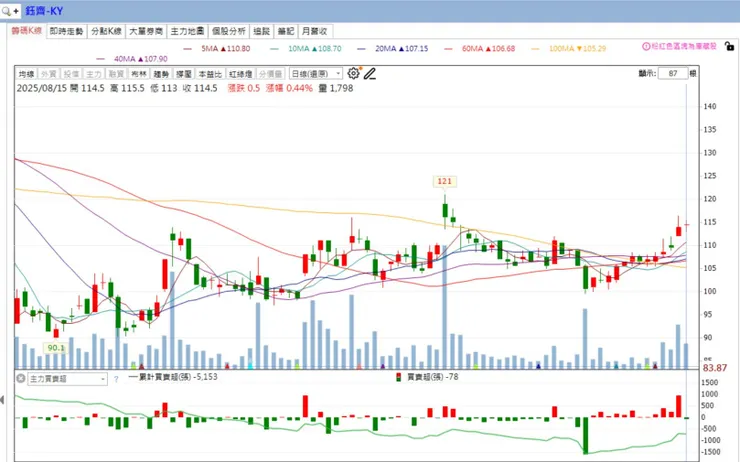Toggle the 均線 moving average button
This screenshot has height=462, width=740.
26,74
